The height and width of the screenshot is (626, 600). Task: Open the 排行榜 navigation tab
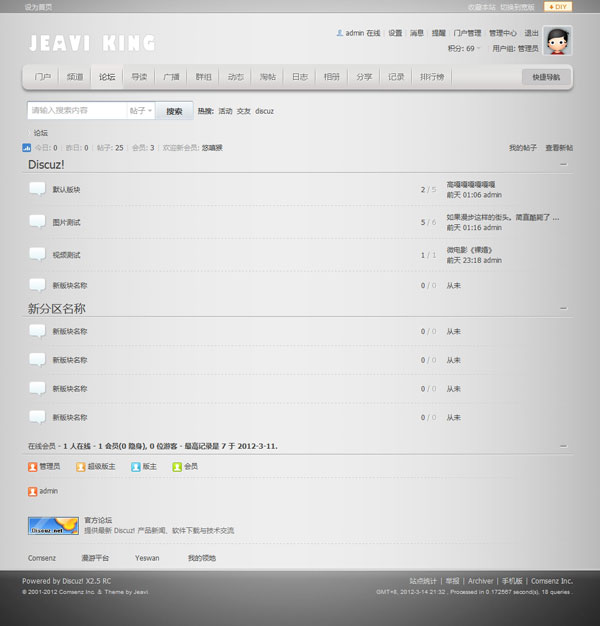coord(432,77)
